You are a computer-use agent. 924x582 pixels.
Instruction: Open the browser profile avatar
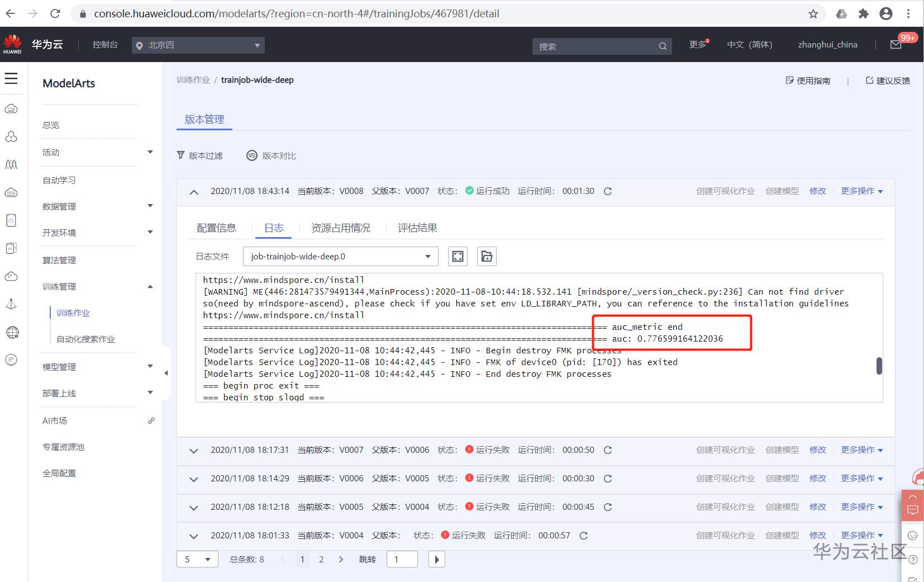tap(886, 13)
